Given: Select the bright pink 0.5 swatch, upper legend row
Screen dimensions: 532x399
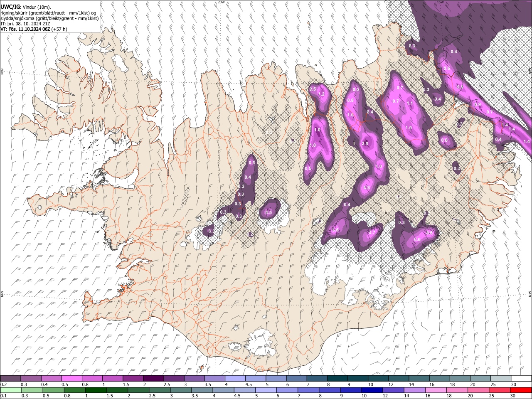Looking at the screenshot, I should (x=72, y=378).
